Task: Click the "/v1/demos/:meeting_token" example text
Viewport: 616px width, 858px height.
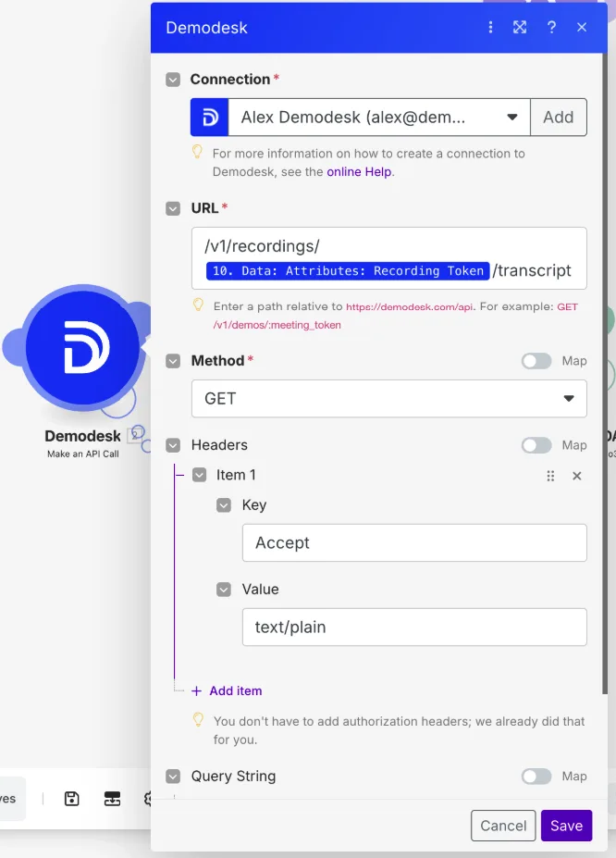Action: [277, 325]
